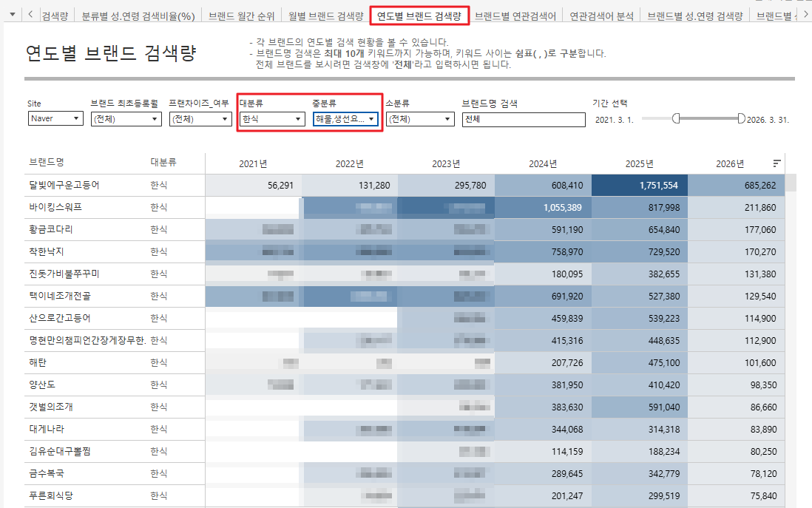Expand the 브랜드 최초등록월 filter dropdown

point(125,119)
